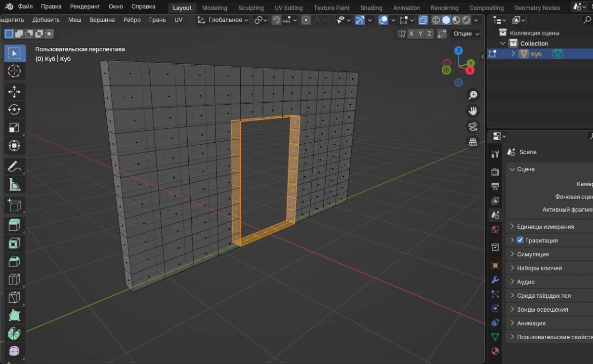Select the Poly Build tool
This screenshot has height=364, width=593.
click(14, 316)
